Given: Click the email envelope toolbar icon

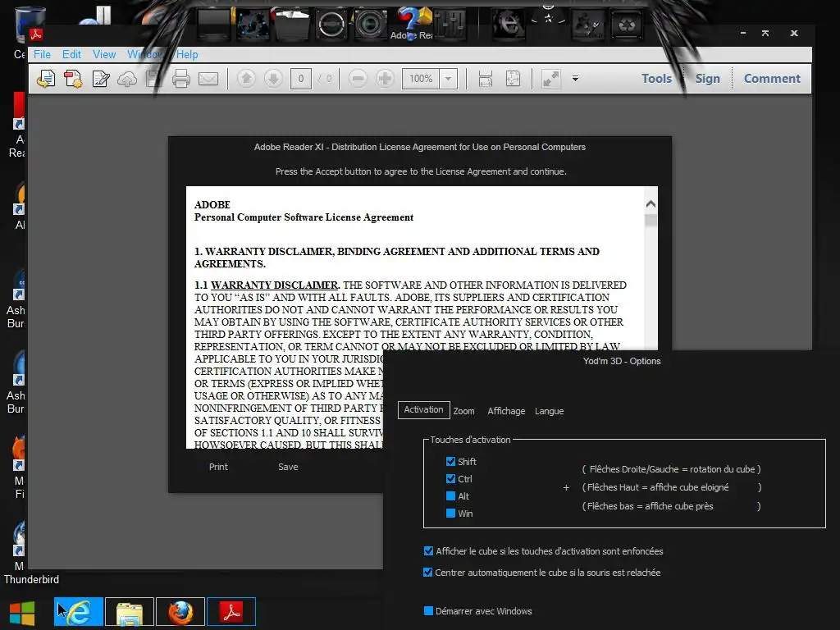Looking at the screenshot, I should coord(208,79).
